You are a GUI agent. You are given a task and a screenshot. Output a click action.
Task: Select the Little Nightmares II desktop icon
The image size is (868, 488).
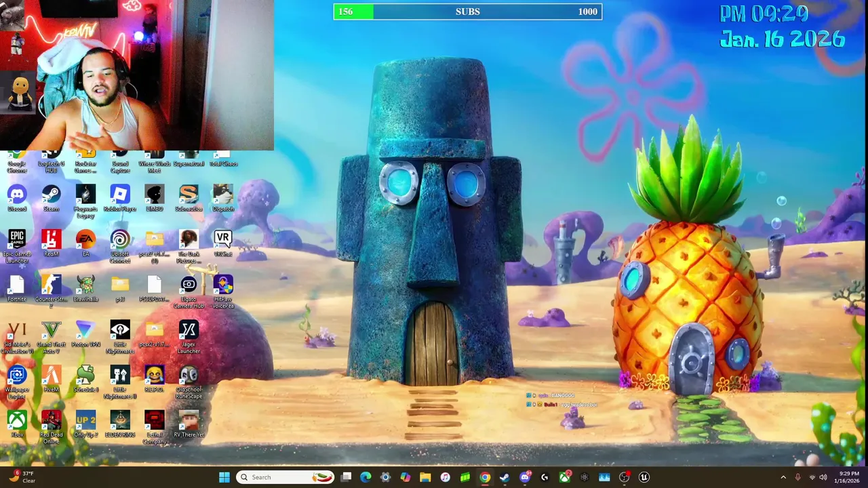120,382
